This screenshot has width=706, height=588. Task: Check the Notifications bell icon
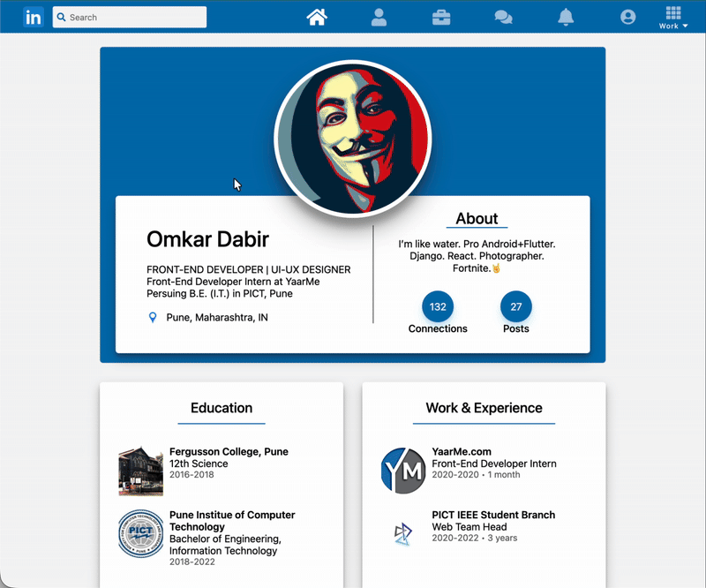tap(566, 16)
